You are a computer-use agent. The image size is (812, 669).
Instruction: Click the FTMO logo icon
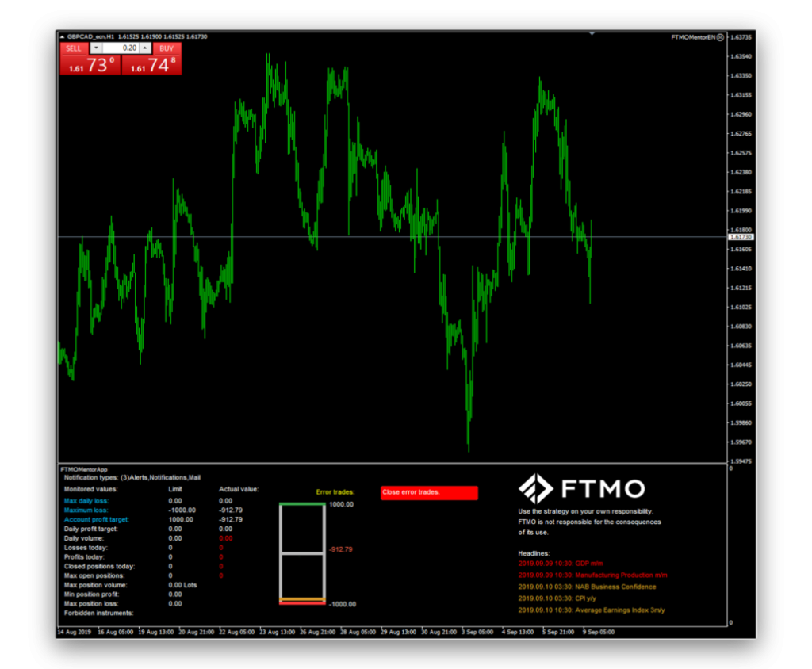[530, 488]
